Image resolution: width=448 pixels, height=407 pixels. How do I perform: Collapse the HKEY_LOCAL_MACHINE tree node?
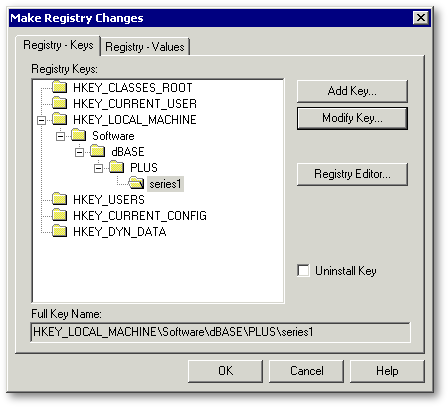click(42, 120)
